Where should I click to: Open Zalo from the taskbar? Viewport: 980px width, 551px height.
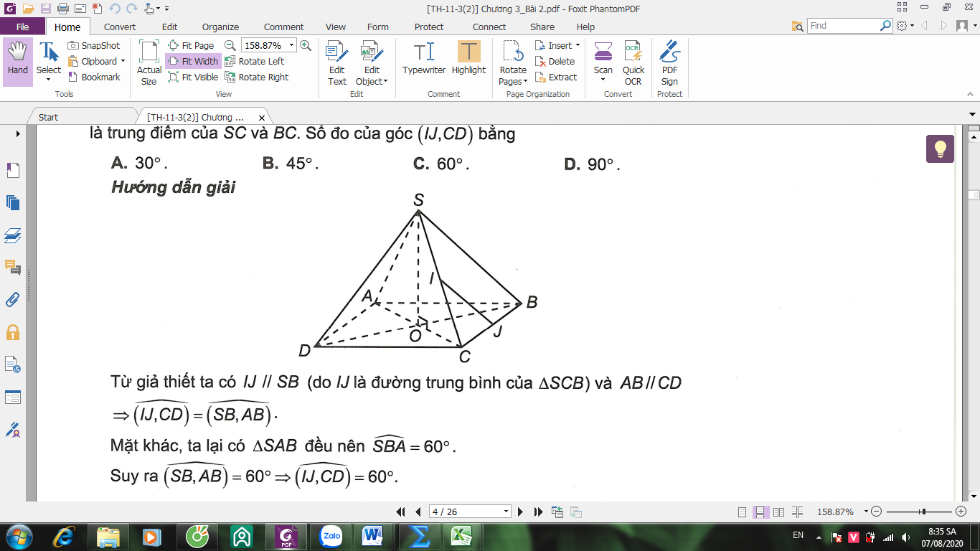[x=331, y=535]
